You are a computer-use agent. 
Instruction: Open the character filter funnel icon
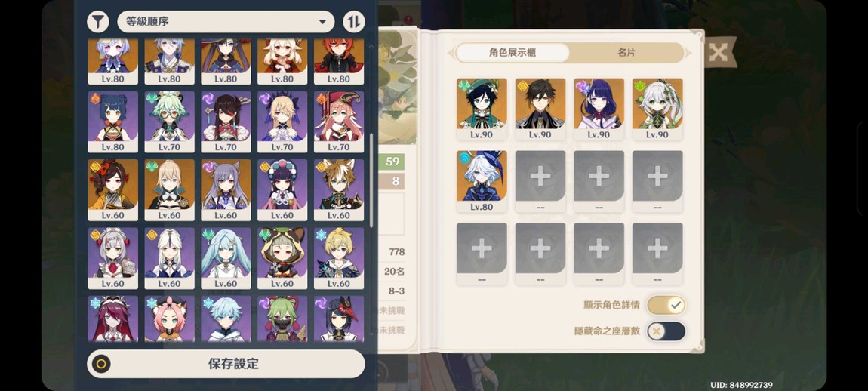[x=97, y=22]
